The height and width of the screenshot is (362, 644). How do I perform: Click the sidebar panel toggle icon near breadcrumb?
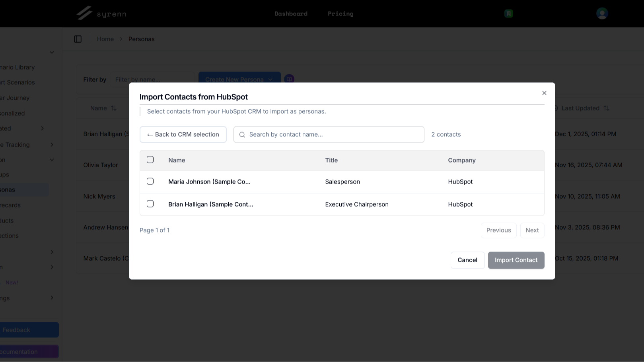point(78,39)
